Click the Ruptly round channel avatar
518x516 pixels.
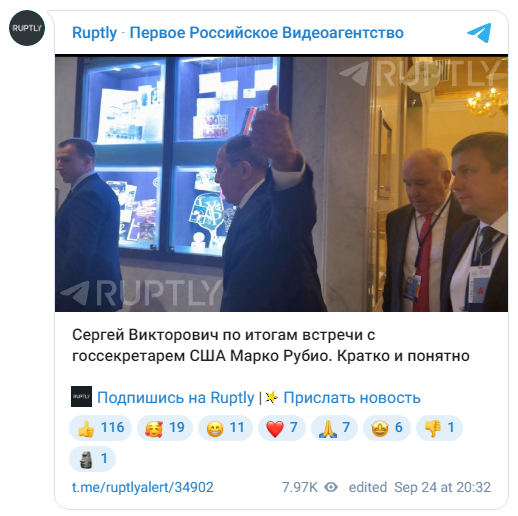(27, 28)
